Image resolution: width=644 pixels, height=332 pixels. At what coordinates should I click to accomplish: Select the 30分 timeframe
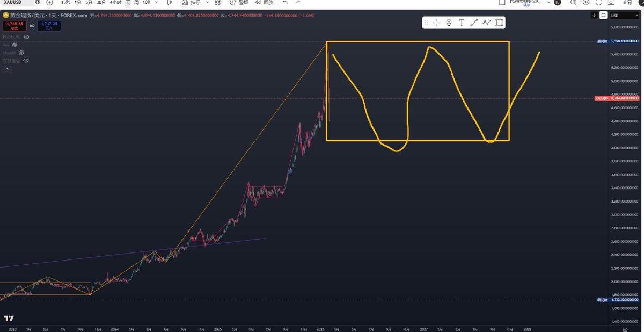click(x=101, y=2)
